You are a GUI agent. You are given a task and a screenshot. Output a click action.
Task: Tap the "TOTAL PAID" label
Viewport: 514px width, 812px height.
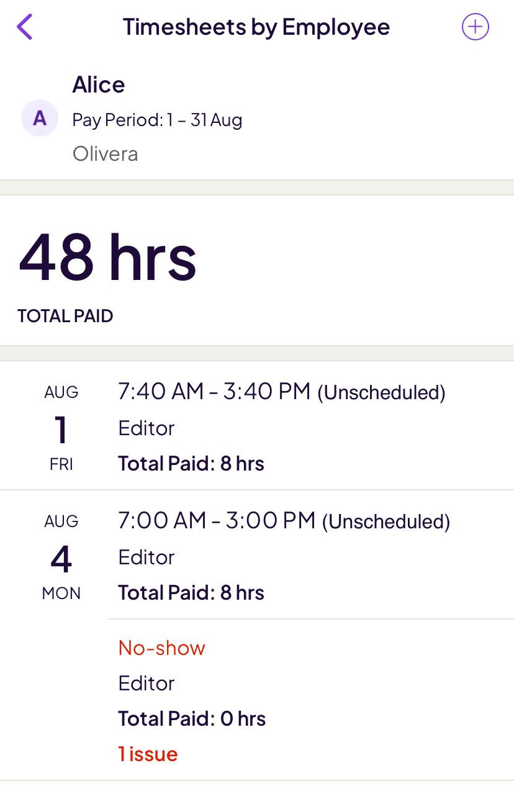coord(65,316)
